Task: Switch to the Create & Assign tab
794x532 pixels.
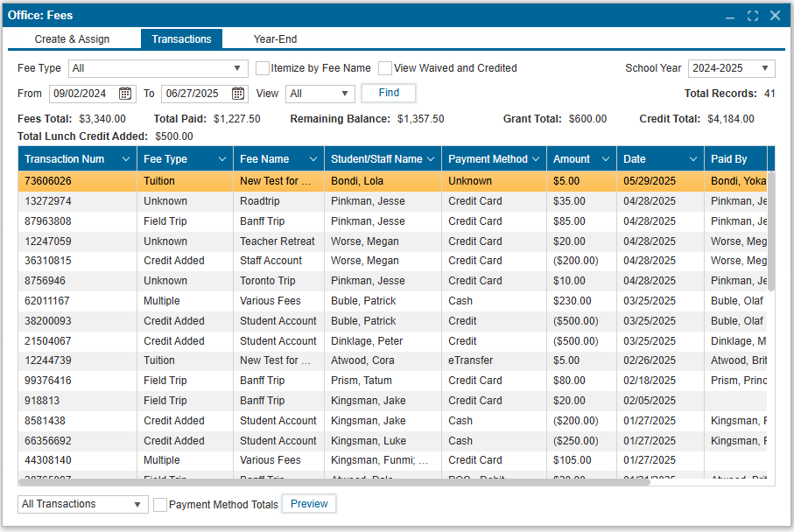Action: [72, 38]
